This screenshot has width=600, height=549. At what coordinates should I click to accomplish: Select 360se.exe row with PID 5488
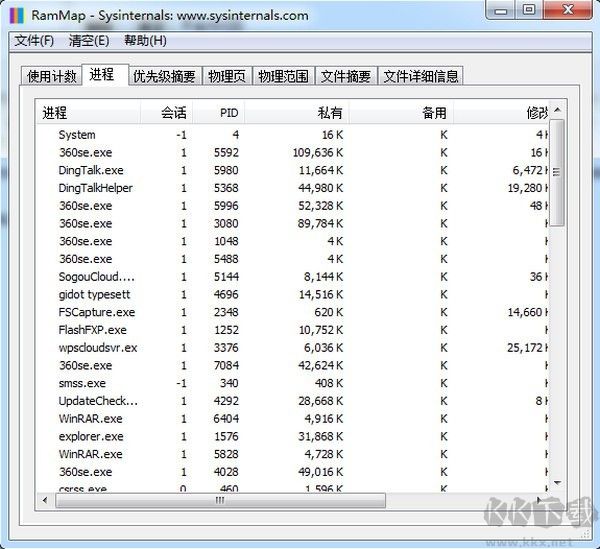click(293, 259)
